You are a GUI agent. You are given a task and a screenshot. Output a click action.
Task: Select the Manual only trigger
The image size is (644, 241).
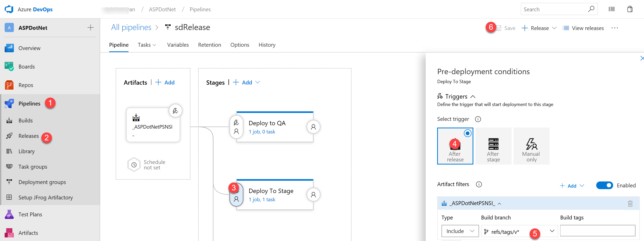(531, 146)
